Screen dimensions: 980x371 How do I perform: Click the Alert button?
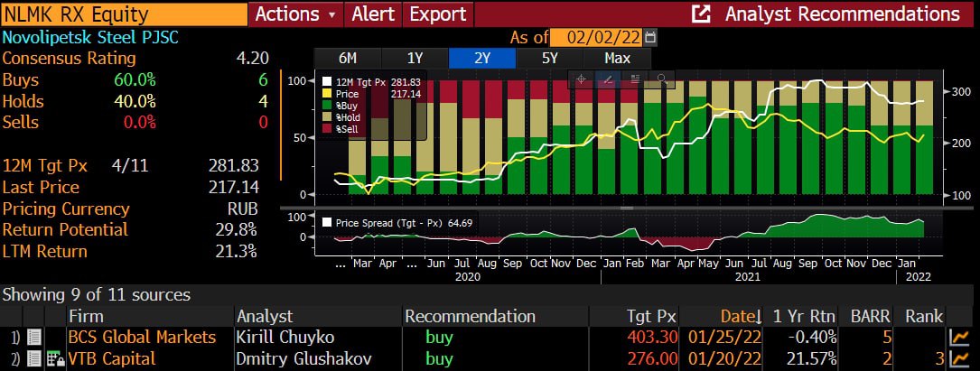point(373,14)
